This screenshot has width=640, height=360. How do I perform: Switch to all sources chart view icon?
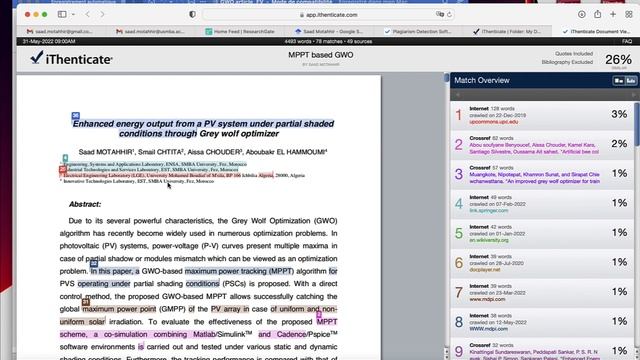point(631,80)
